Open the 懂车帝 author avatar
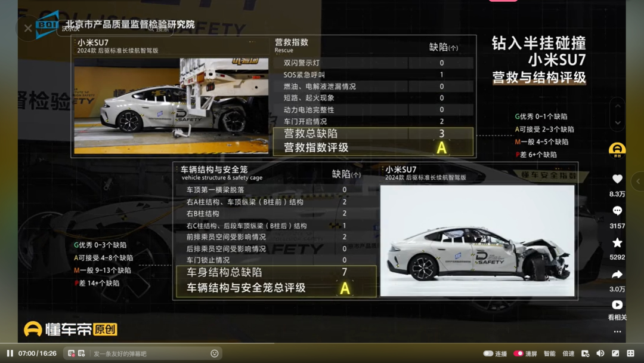The width and height of the screenshot is (644, 363). [x=617, y=149]
